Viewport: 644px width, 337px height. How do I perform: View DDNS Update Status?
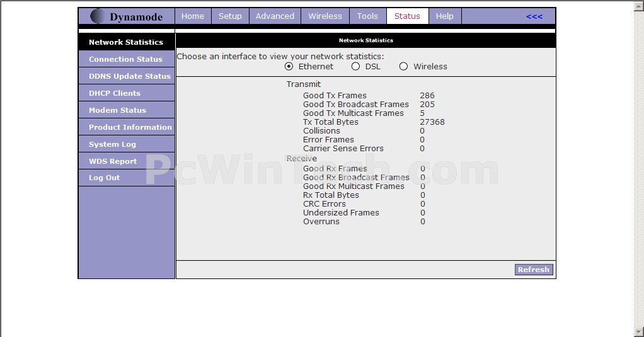point(127,76)
